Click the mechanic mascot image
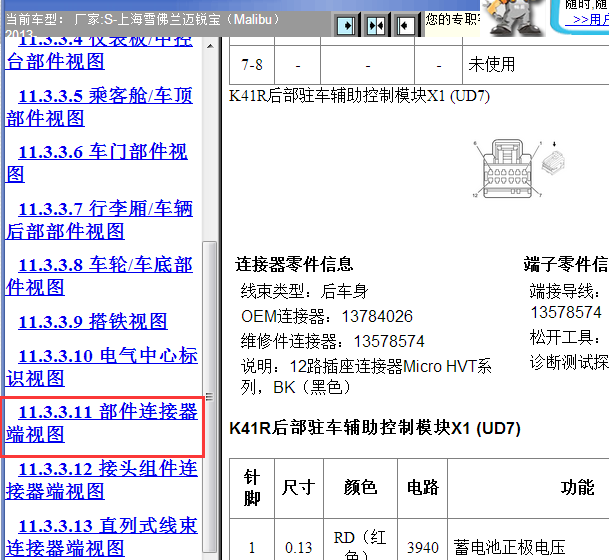Screen dimensions: 609x560 point(514,18)
